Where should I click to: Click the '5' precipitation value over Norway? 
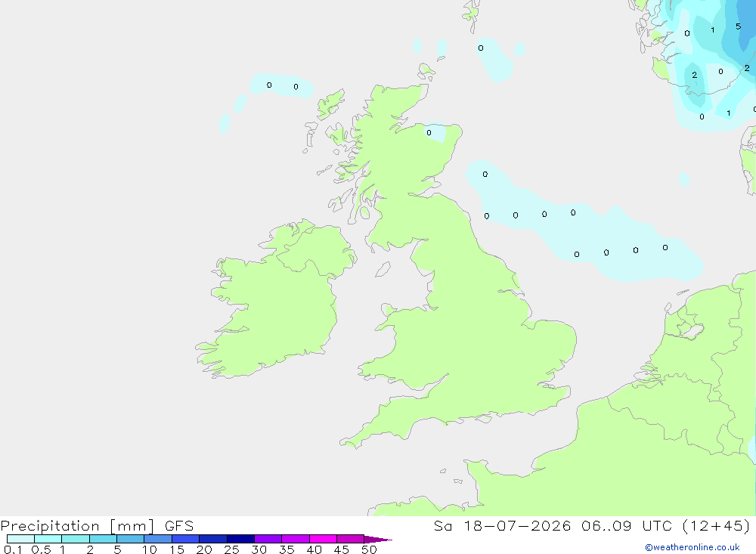[x=738, y=26]
